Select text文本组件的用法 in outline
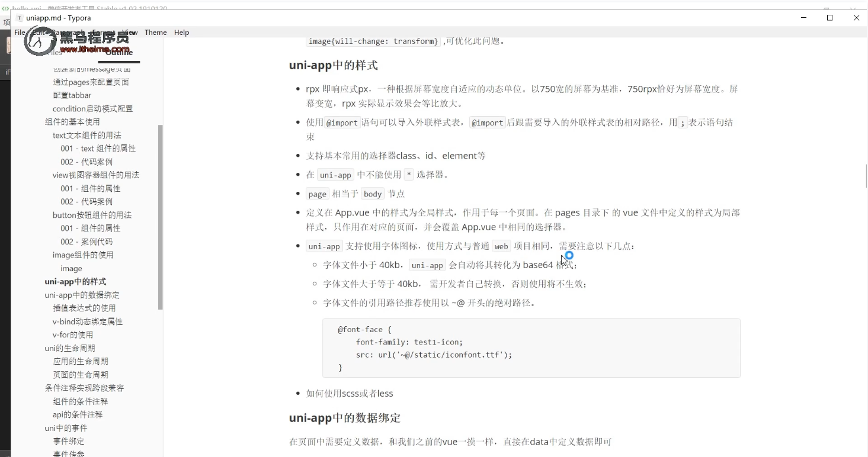 (x=87, y=135)
